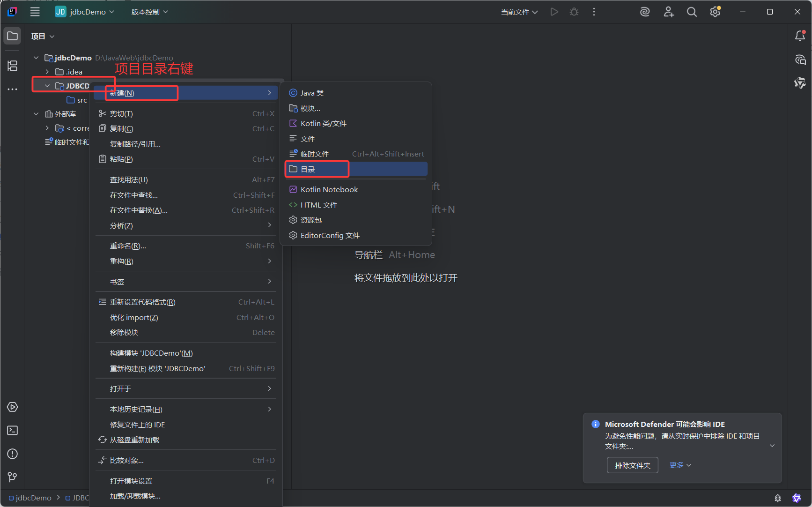Select Kotlin Notebook in New submenu
The image size is (812, 507).
point(356,189)
